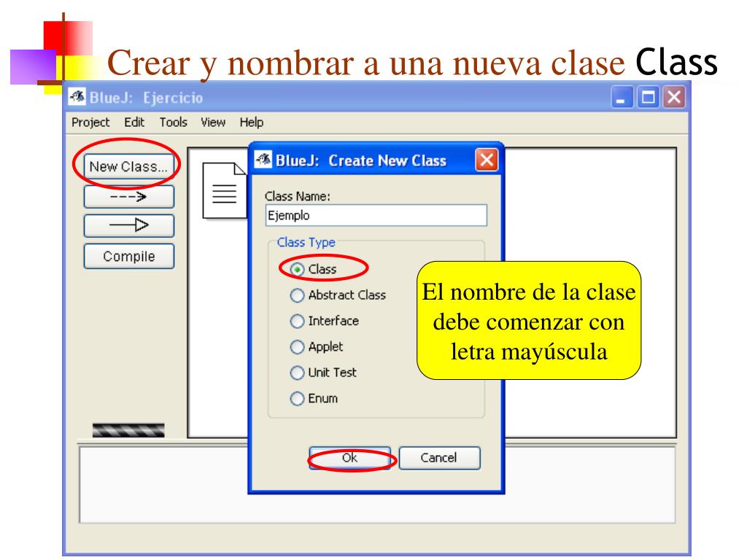Click Cancel in Create New Class dialog
747x560 pixels.
[x=438, y=458]
